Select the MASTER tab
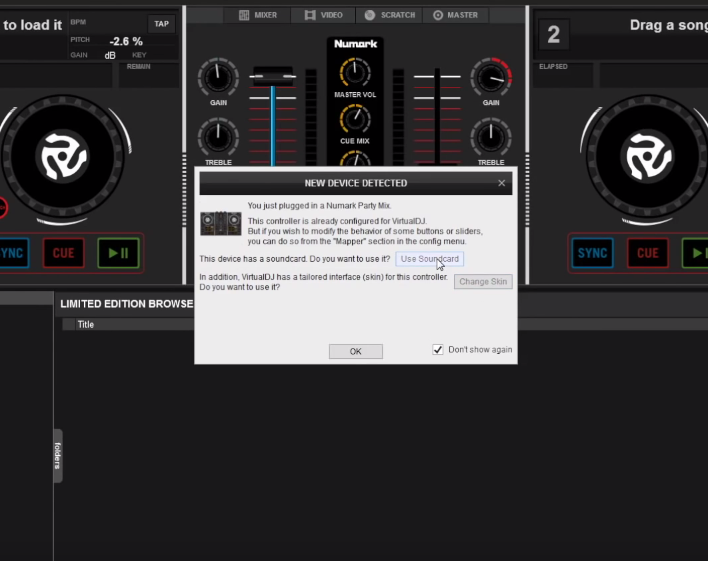 coord(455,15)
